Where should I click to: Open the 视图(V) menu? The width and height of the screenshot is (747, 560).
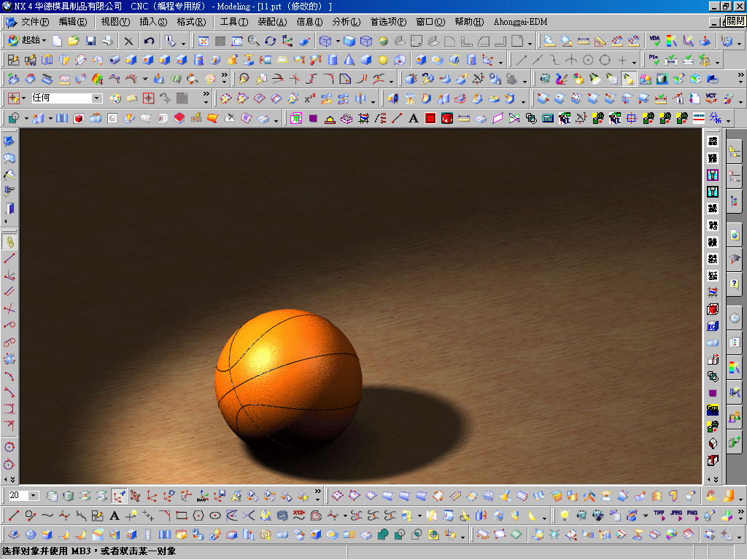(x=115, y=22)
